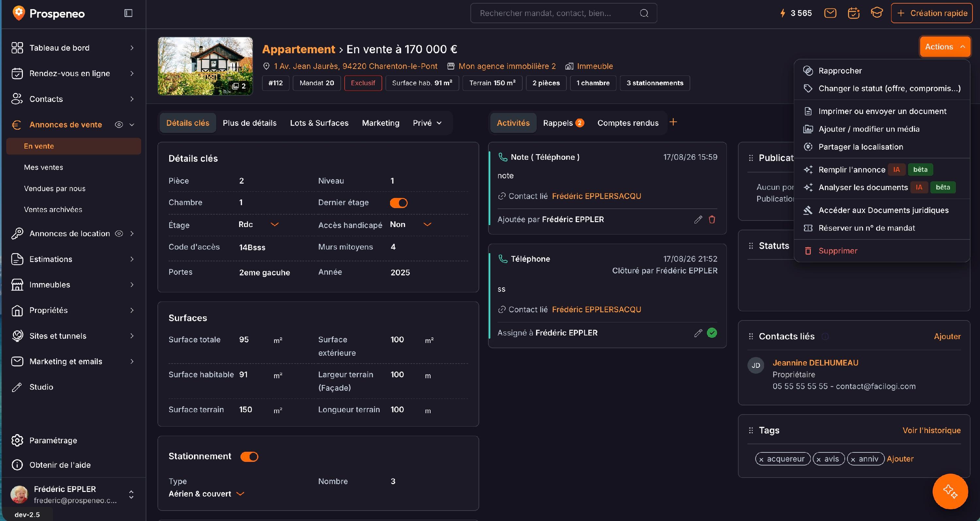980x521 pixels.
Task: Select Supprimer in the Actions menu
Action: click(881, 251)
